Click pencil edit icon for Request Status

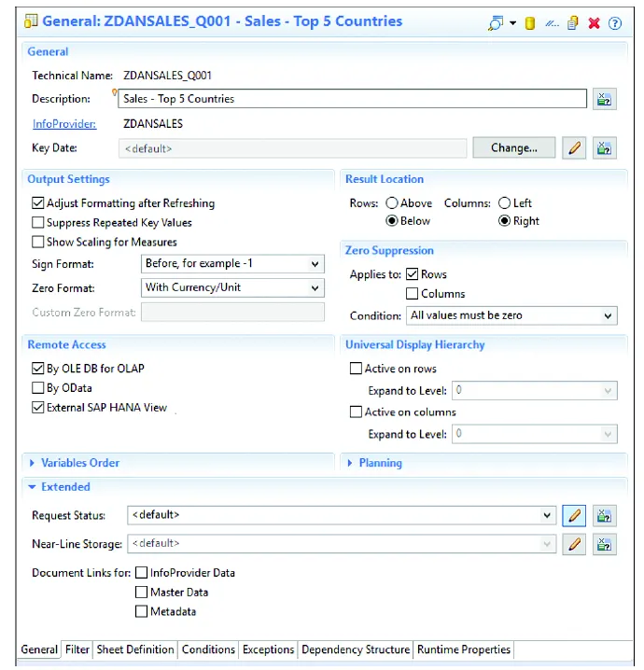pyautogui.click(x=574, y=515)
